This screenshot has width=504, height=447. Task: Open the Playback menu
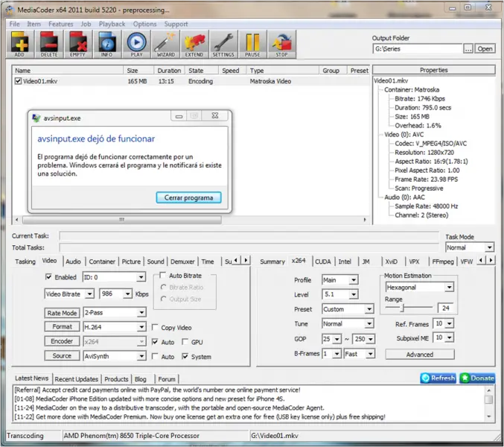(112, 24)
